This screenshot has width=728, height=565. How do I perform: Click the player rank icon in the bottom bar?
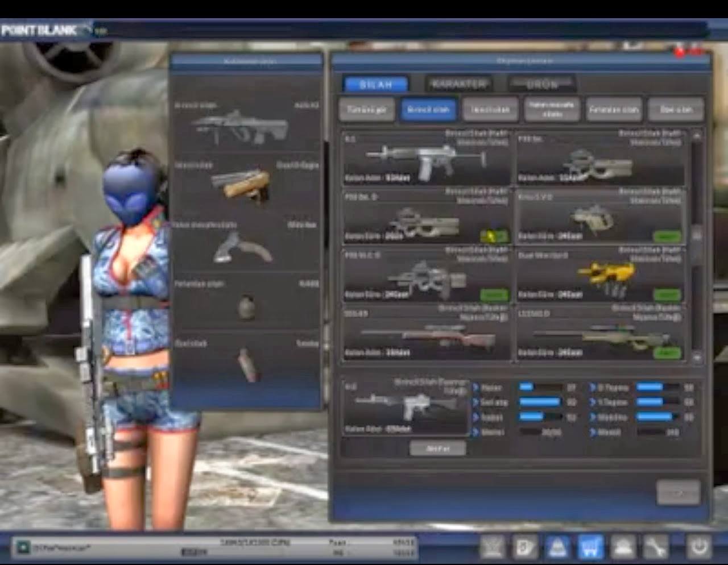point(23,547)
